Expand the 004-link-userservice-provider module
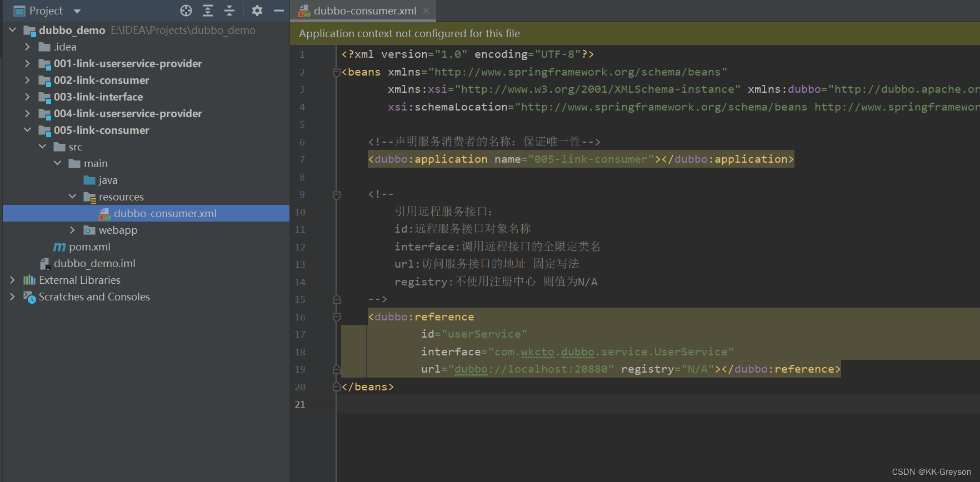980x482 pixels. click(x=27, y=113)
